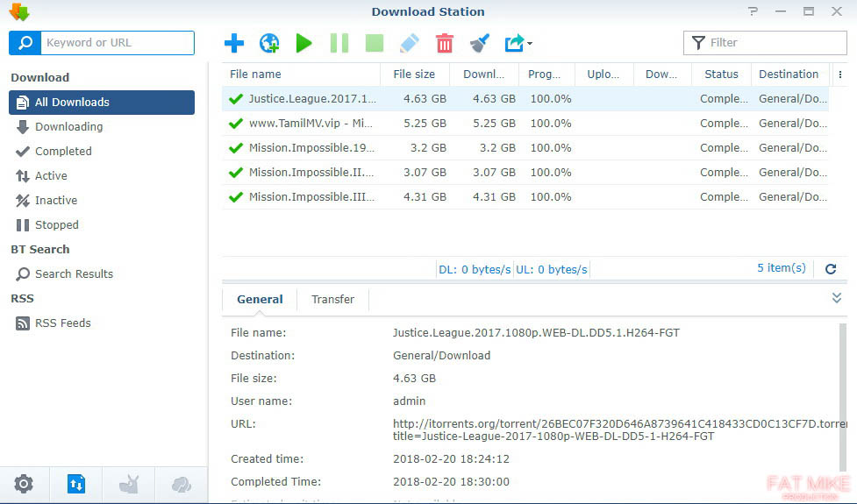Select the www.TamilMV.vip download row
Viewport: 857px width, 504px height.
(525, 124)
